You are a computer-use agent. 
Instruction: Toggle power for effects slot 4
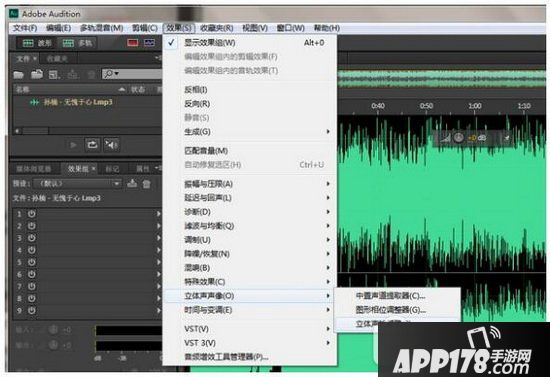point(32,250)
